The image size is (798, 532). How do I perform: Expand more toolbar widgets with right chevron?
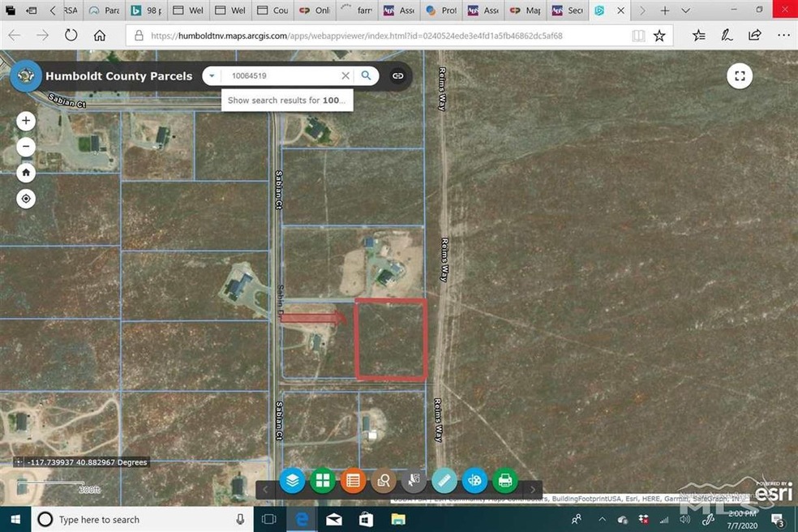point(533,489)
